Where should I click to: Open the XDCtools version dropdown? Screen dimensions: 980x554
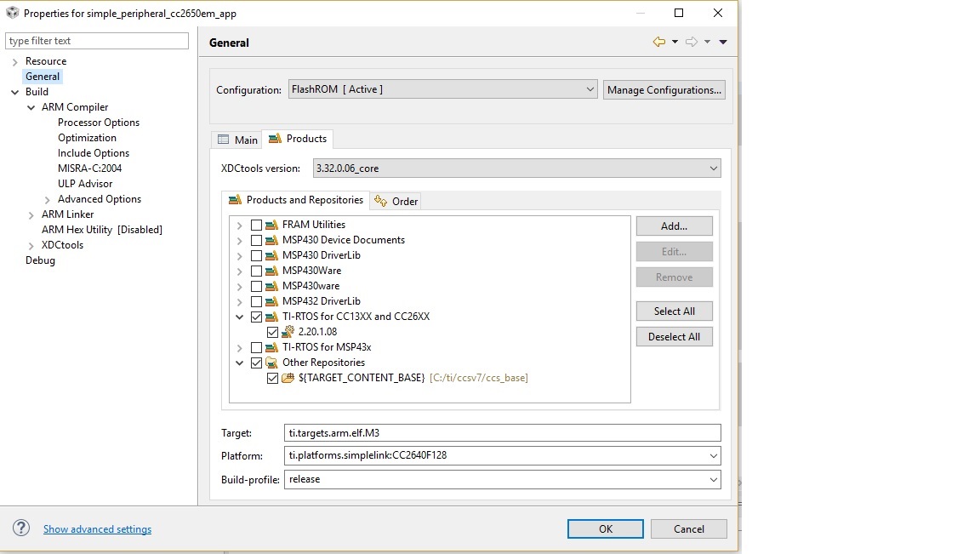[517, 168]
